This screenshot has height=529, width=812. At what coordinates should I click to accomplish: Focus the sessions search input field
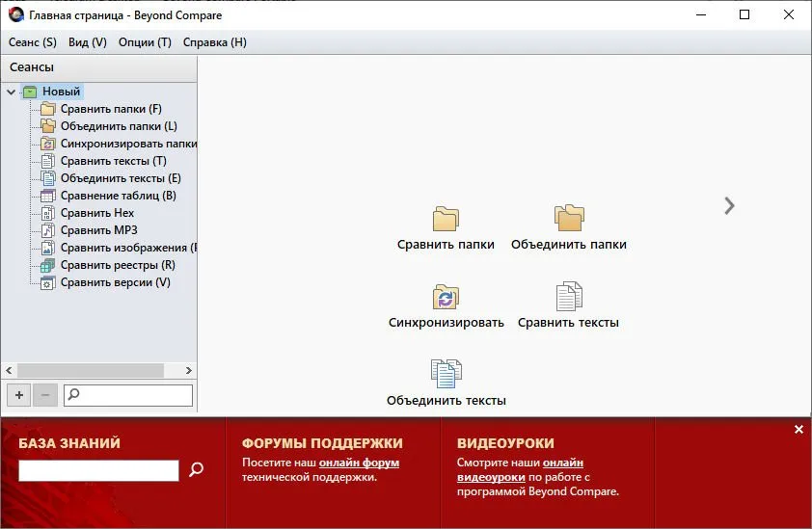tap(128, 395)
